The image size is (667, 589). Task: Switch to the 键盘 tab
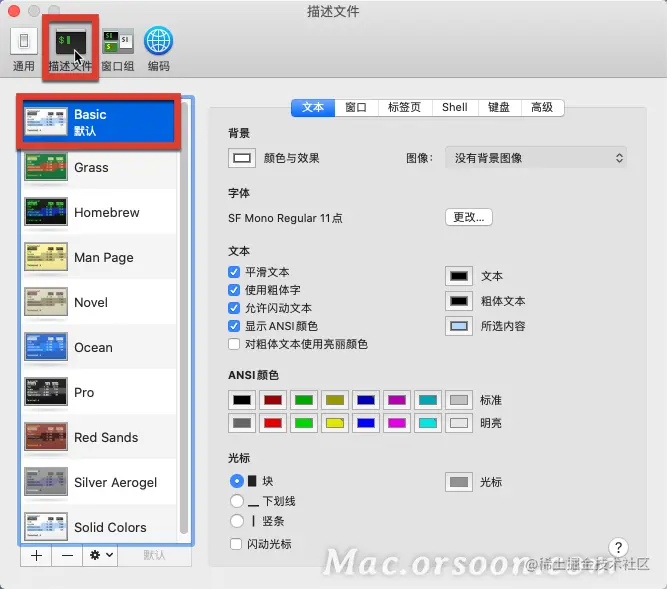tap(499, 108)
